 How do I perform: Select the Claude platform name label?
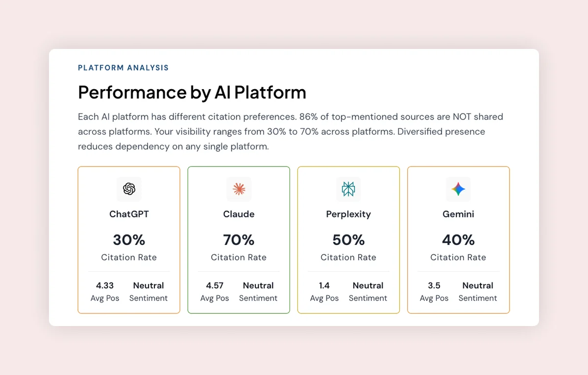(x=239, y=214)
